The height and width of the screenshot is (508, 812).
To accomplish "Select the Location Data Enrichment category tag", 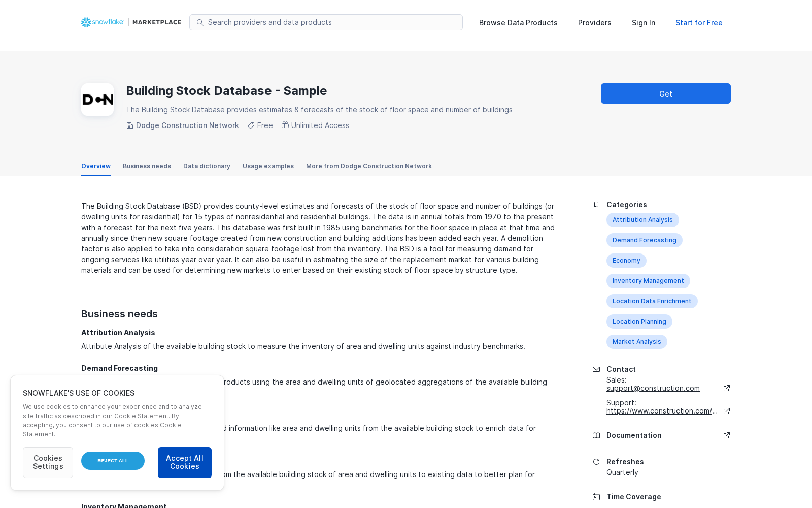I will pos(652,301).
